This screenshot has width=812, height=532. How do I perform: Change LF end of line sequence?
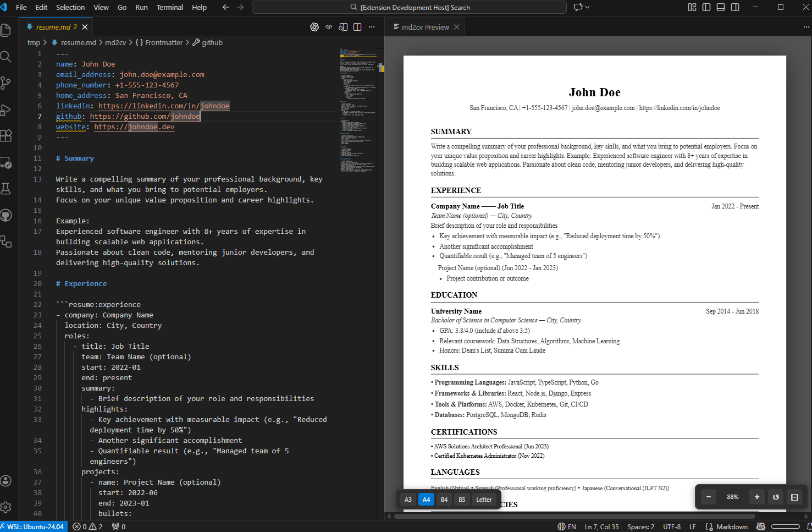(693, 526)
